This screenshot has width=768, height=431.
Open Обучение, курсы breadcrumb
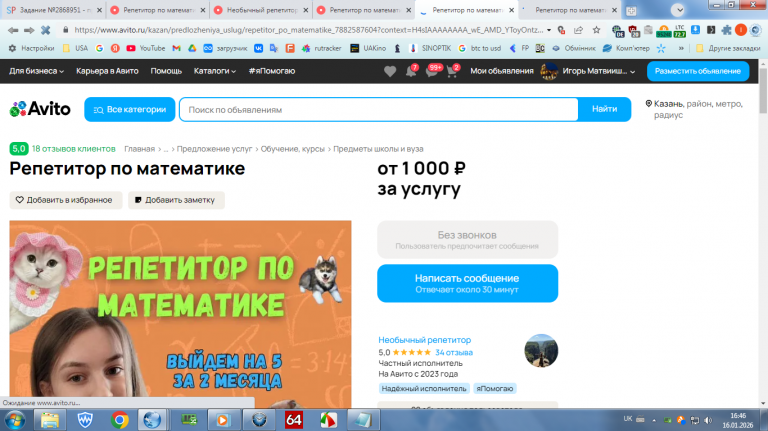292,148
